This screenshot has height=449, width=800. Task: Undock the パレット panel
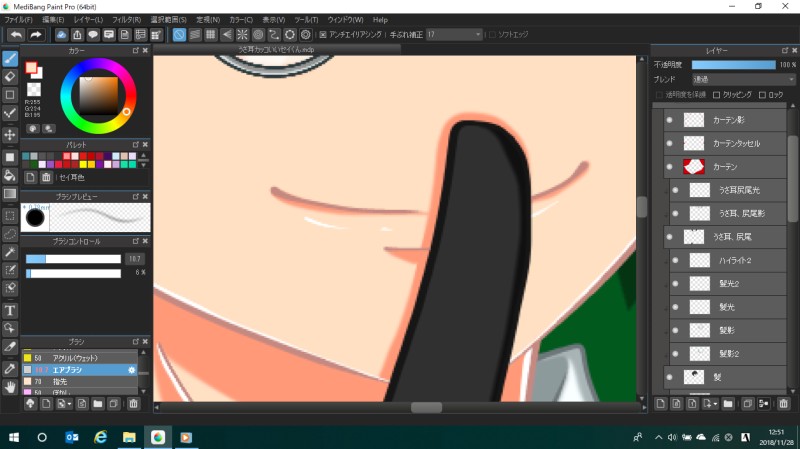(135, 145)
